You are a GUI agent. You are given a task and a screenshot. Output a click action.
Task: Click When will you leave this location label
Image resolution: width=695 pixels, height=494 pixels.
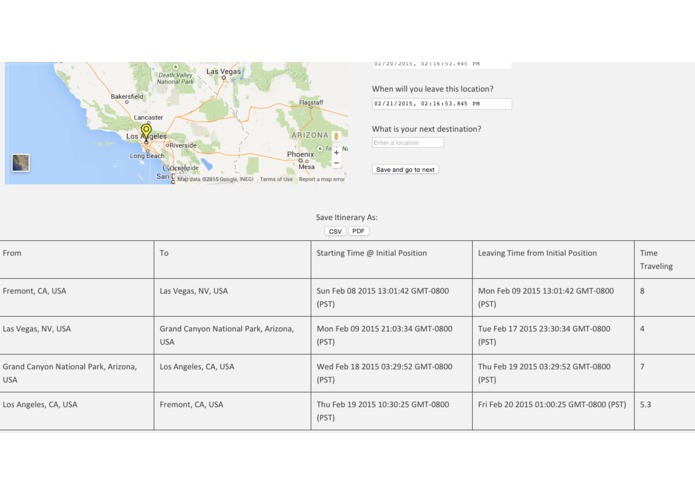pyautogui.click(x=433, y=89)
